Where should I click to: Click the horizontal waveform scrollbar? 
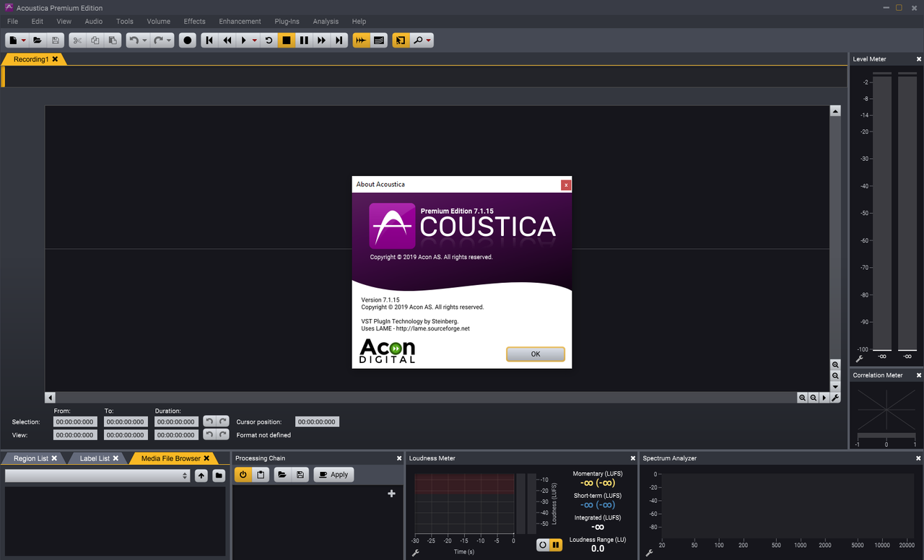426,398
